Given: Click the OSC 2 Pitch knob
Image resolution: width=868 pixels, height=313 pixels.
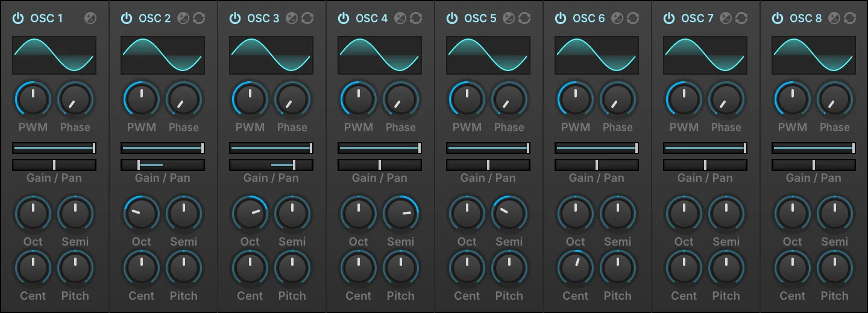Looking at the screenshot, I should click(184, 267).
